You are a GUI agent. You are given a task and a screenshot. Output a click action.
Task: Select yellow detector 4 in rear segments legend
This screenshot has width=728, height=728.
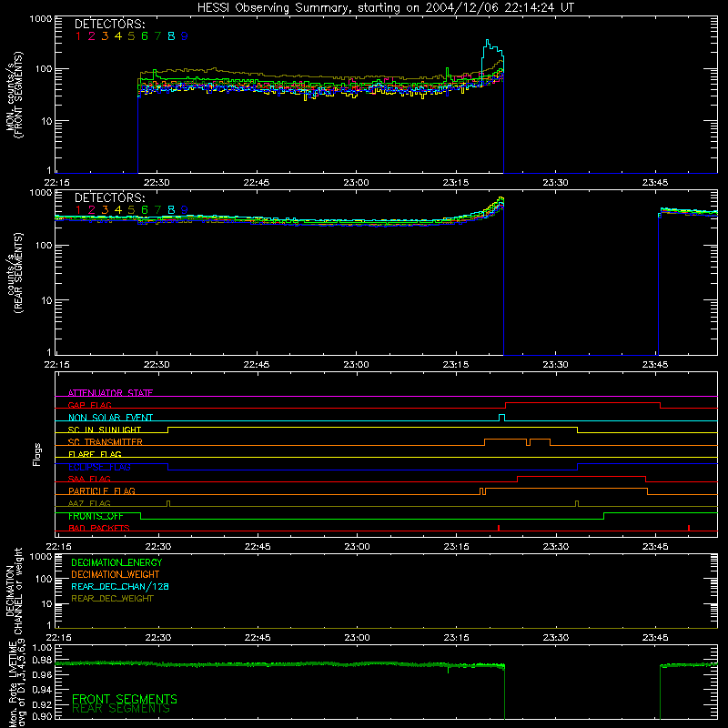[118, 210]
